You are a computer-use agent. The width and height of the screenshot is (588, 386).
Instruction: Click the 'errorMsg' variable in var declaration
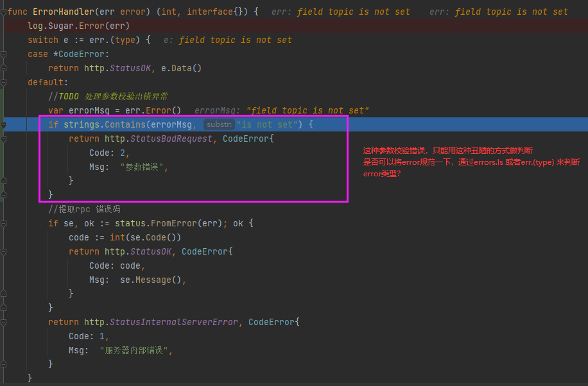89,110
